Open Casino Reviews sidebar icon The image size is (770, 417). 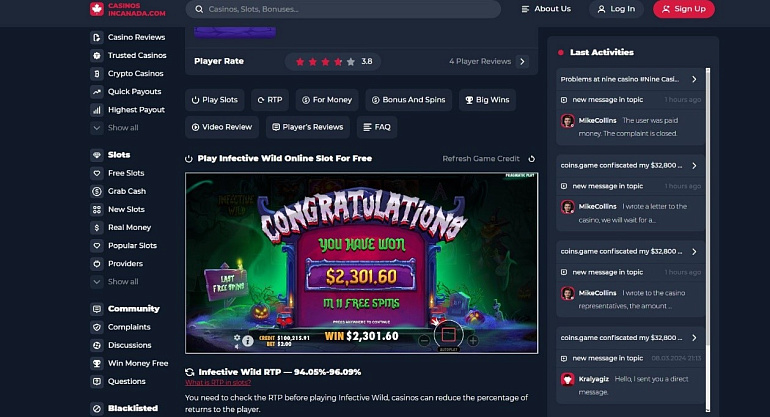[x=97, y=37]
